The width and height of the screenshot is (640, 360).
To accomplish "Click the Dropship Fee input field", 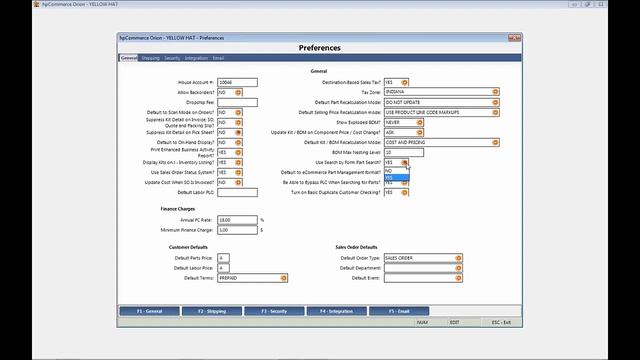I will point(237,102).
